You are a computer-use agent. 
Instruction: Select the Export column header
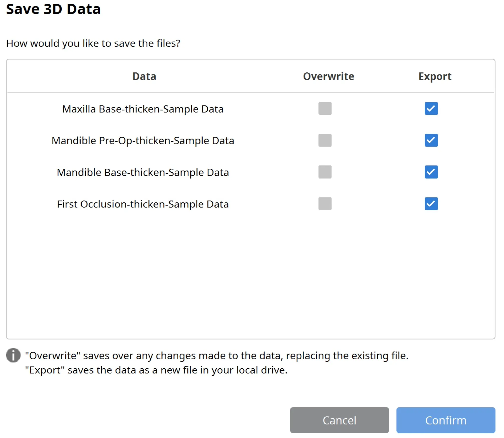point(435,77)
